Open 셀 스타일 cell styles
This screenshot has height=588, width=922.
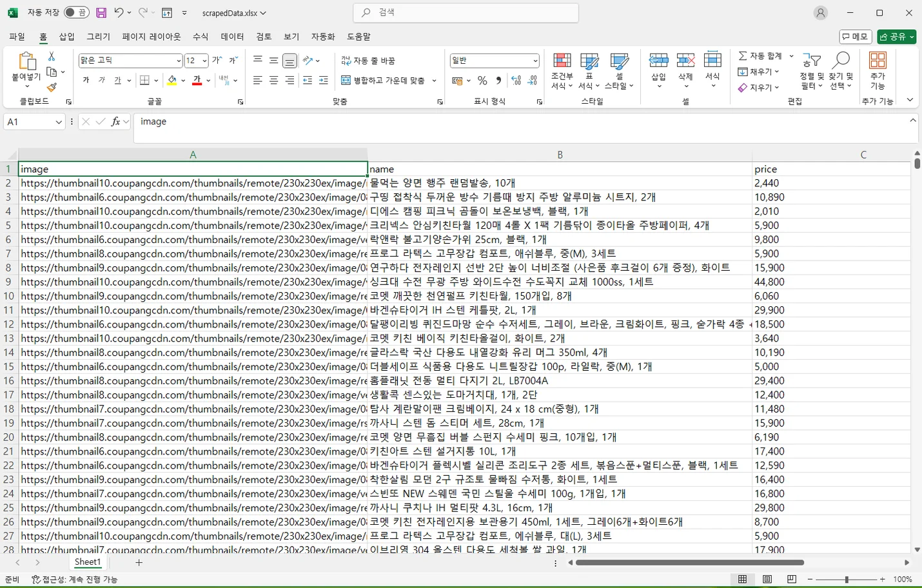(619, 71)
